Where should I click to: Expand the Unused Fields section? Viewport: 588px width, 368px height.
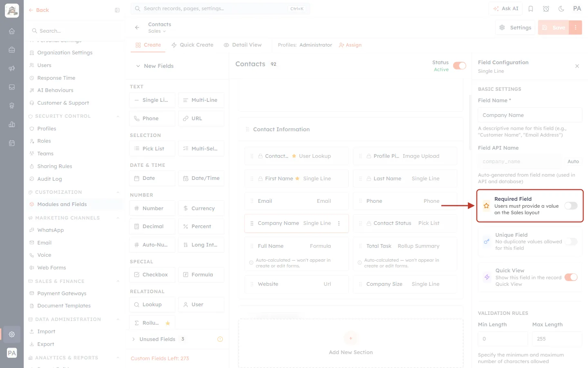(x=134, y=339)
